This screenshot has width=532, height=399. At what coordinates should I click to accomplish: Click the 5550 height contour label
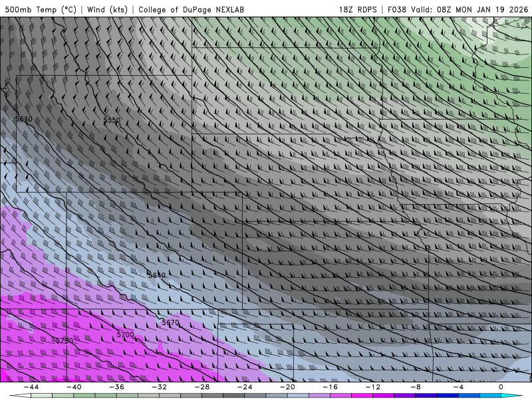(112, 120)
